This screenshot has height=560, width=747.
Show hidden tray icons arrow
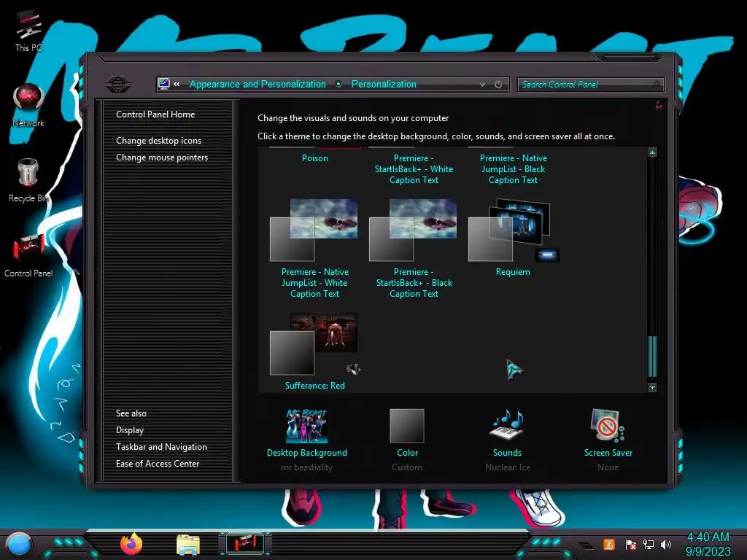pos(586,545)
